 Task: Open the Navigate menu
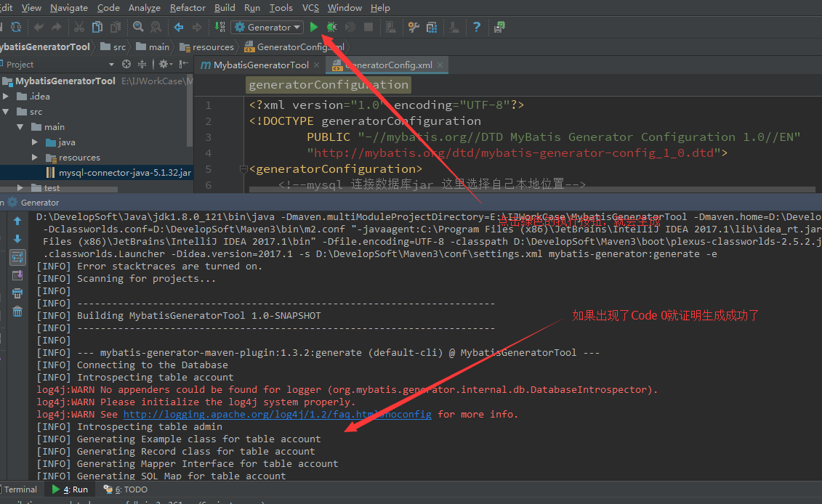[x=68, y=8]
